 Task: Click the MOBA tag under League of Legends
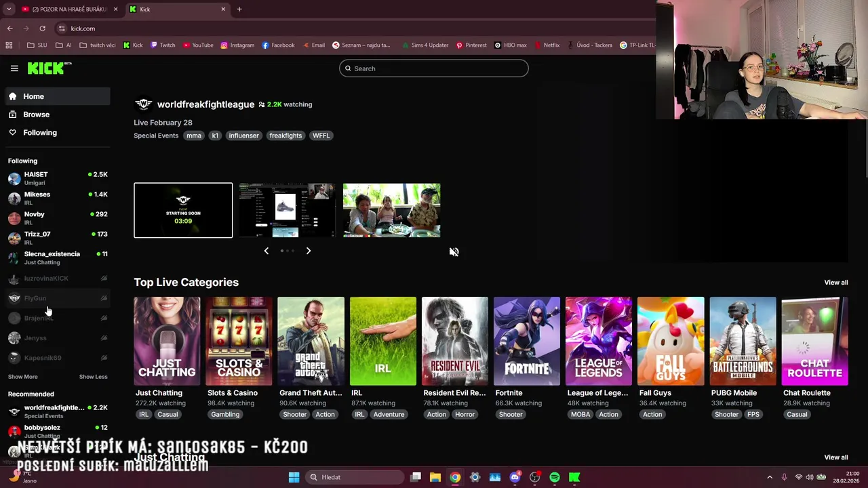pos(580,415)
